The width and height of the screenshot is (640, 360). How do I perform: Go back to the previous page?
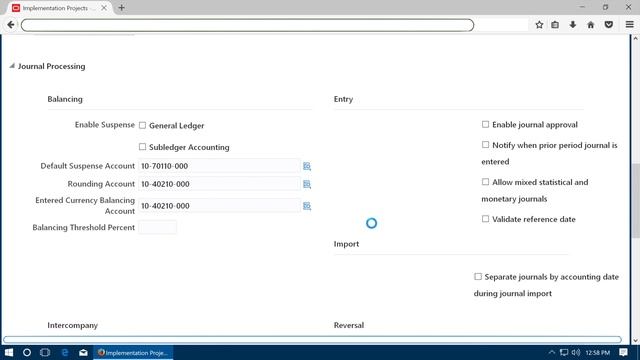point(11,25)
